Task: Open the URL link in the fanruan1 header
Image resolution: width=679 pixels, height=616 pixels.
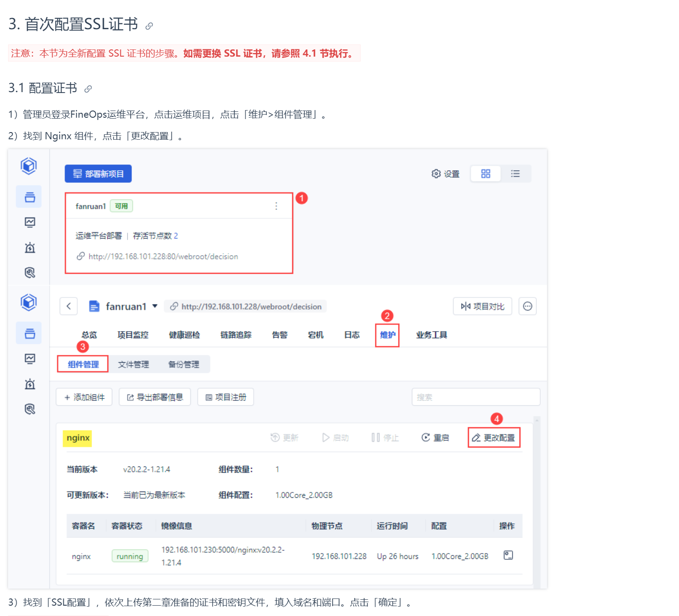Action: [x=251, y=306]
